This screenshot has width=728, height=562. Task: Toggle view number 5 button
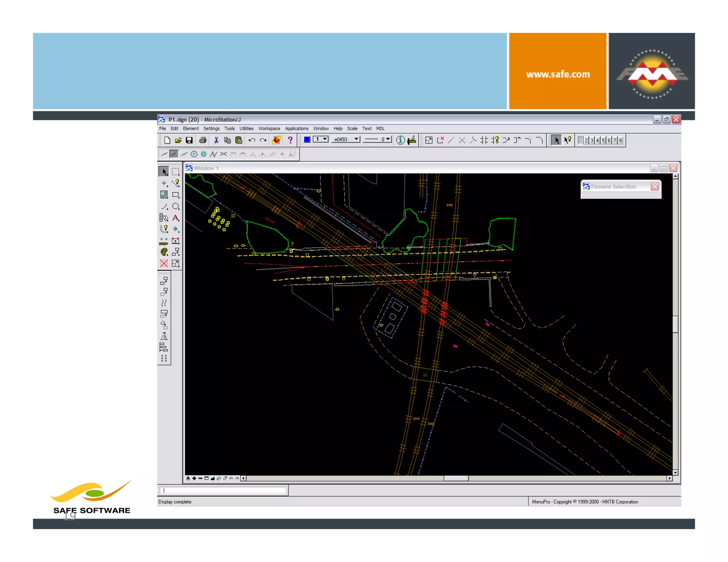(603, 141)
